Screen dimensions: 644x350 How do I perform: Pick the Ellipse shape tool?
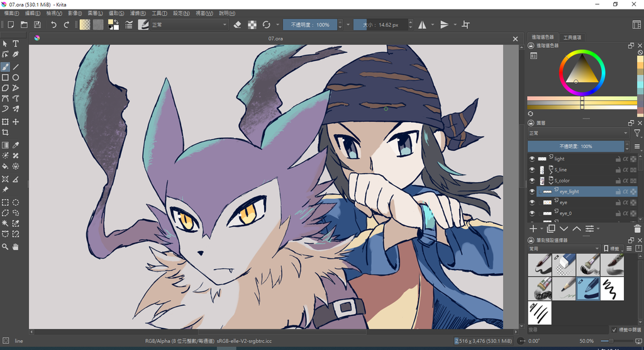click(16, 77)
